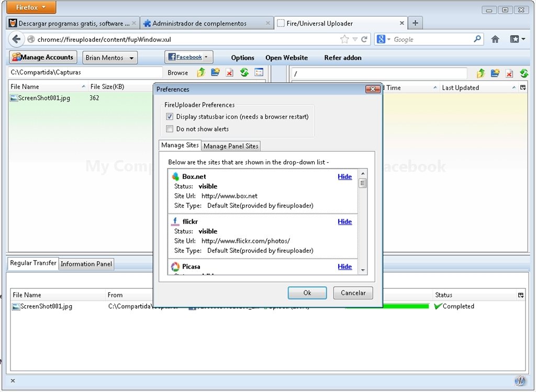Bookmark this page with star icon
This screenshot has width=536, height=392.
tap(344, 39)
